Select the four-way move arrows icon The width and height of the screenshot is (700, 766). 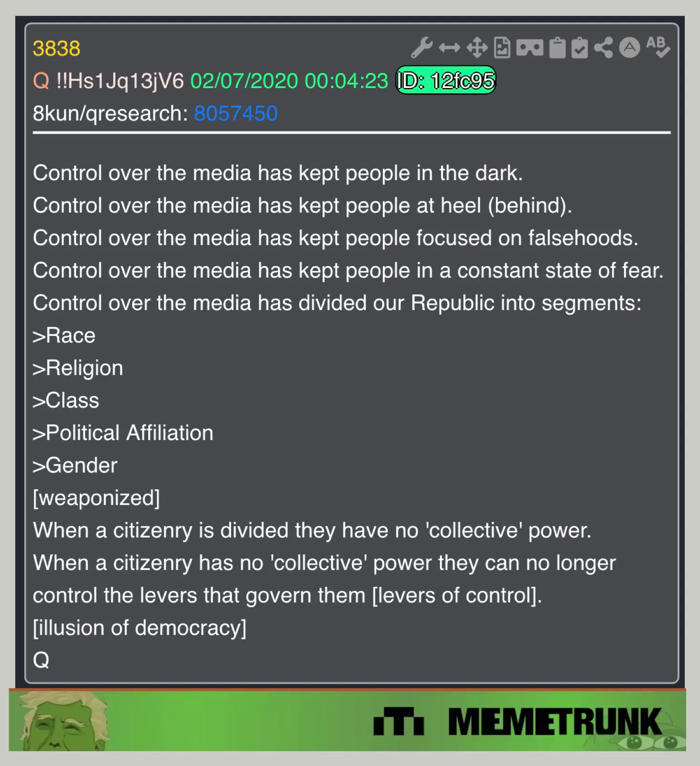click(x=477, y=48)
